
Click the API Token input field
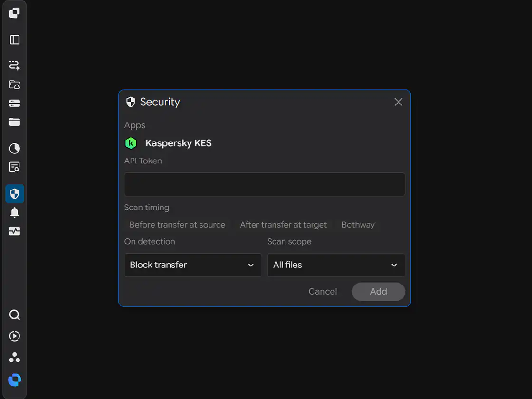264,184
